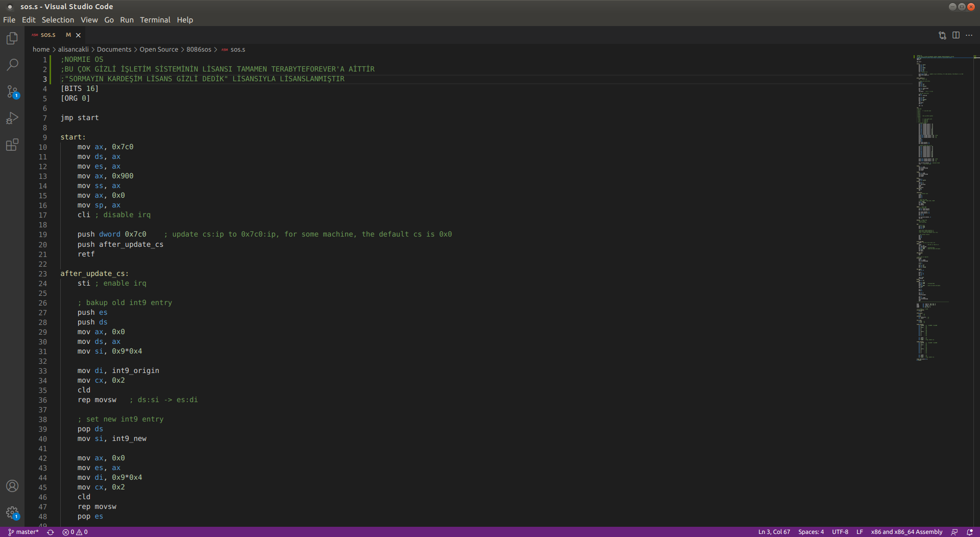Toggle the split editor layout icon
The width and height of the screenshot is (980, 537).
tap(956, 35)
